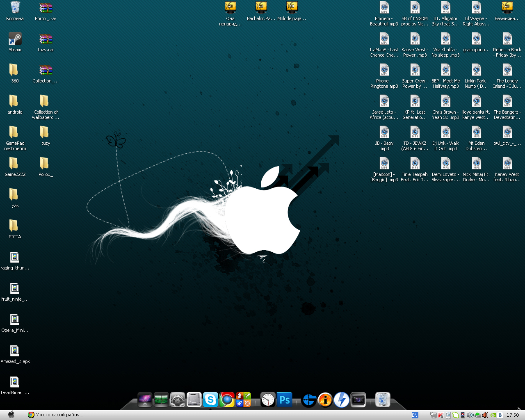
Task: Launch Photoshop from the dock
Action: 285,399
